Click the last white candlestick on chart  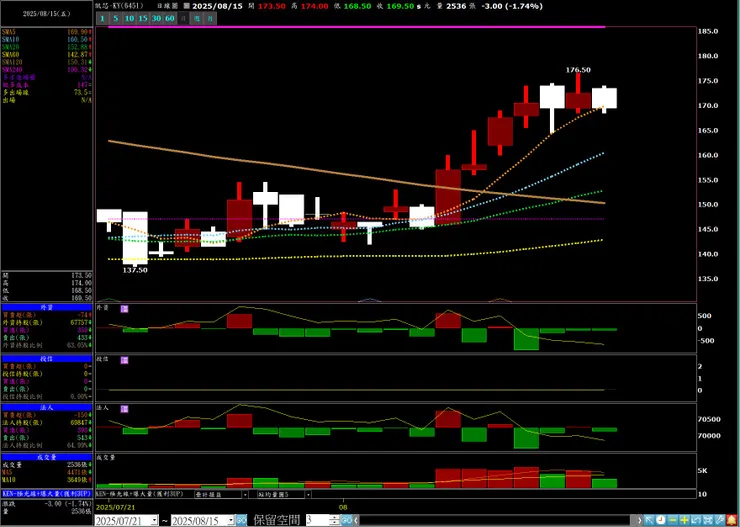[604, 98]
